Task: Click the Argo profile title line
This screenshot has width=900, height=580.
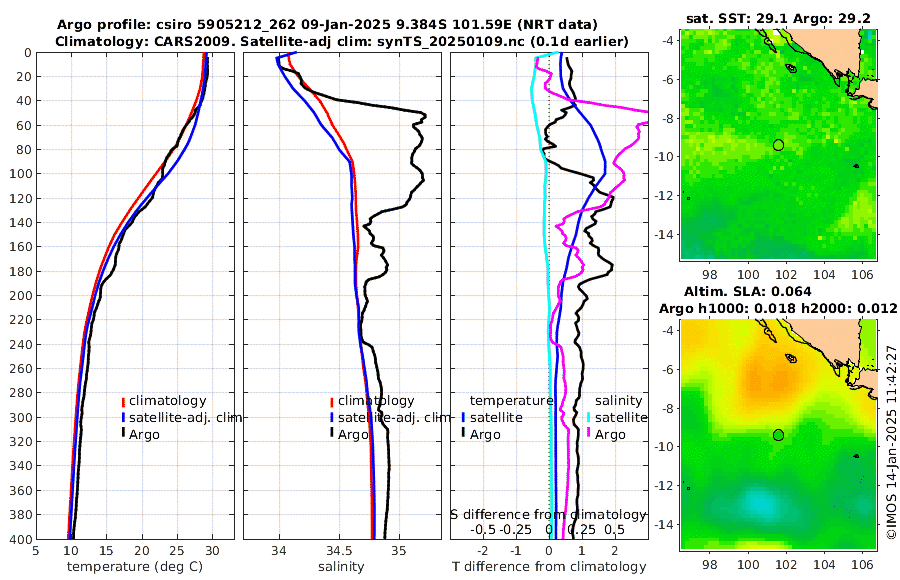Action: tap(327, 25)
